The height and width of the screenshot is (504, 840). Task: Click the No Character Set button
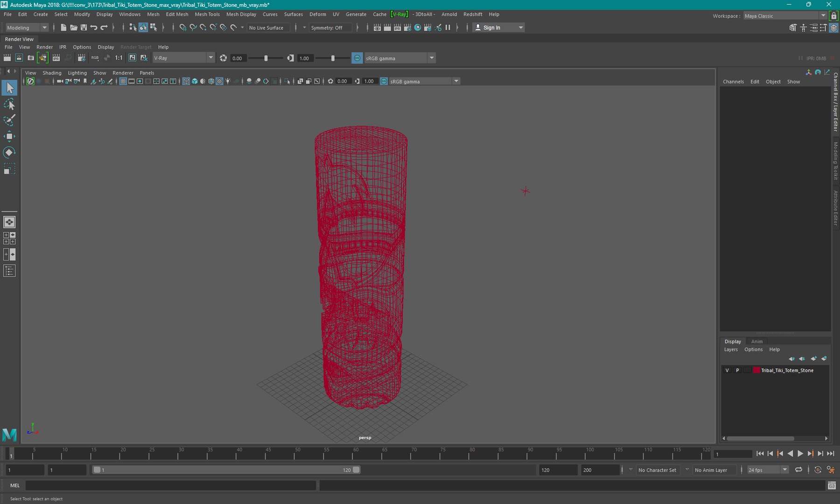click(657, 470)
